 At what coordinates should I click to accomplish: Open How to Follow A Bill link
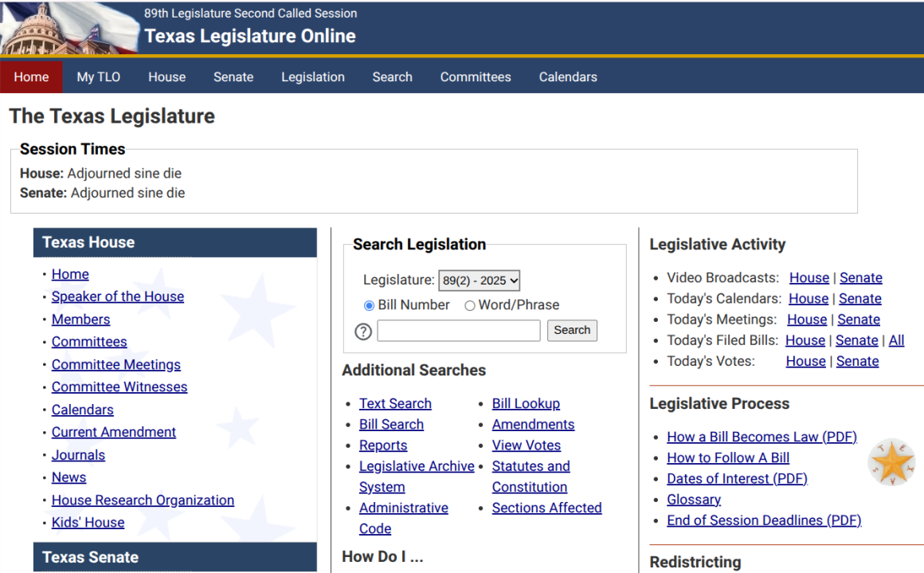(x=728, y=458)
